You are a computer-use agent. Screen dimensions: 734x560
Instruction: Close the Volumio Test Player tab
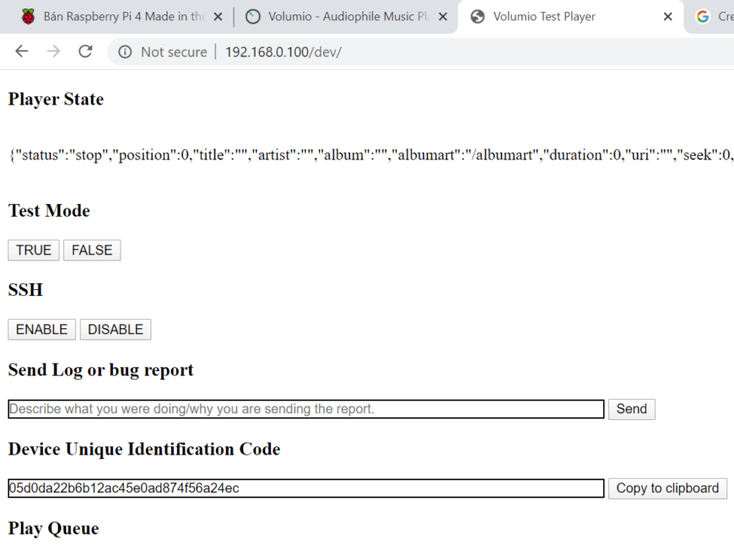click(667, 17)
